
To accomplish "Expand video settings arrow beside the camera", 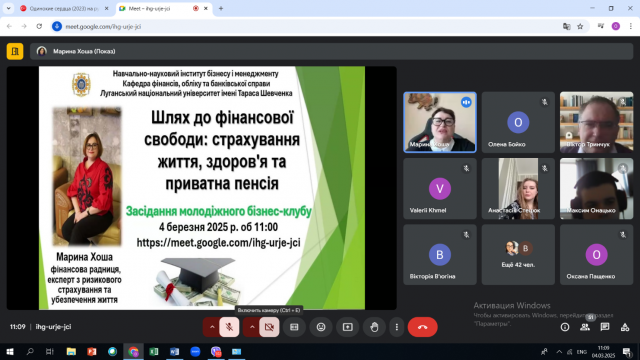I will 252,327.
